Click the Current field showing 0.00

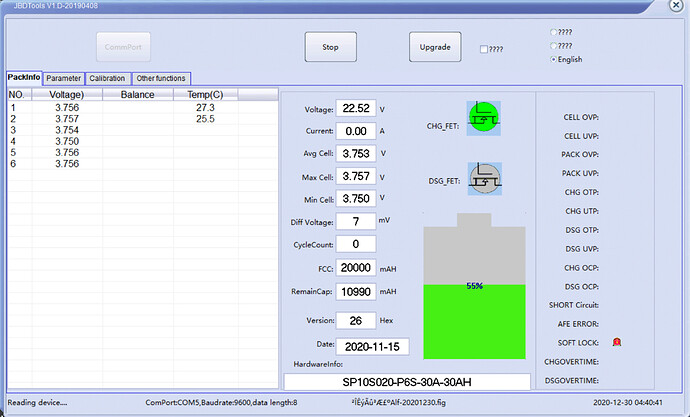(x=356, y=131)
